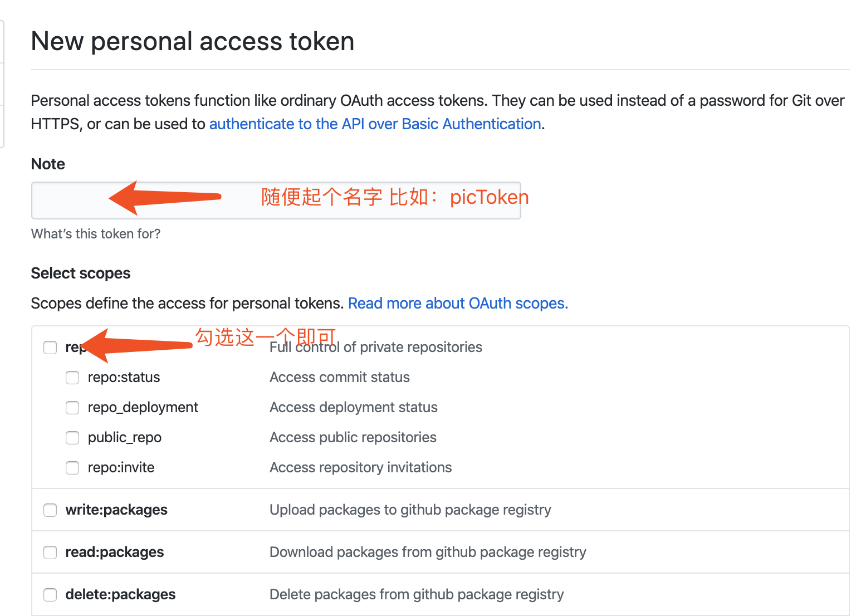Toggle the repo:invite checkbox
Screen dimensions: 861x616
(x=72, y=468)
